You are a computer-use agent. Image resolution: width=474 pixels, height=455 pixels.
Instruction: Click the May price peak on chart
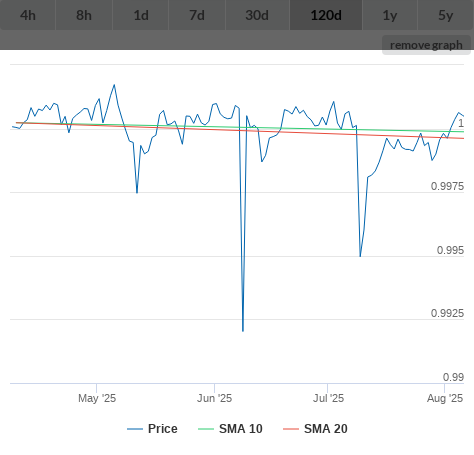point(114,85)
